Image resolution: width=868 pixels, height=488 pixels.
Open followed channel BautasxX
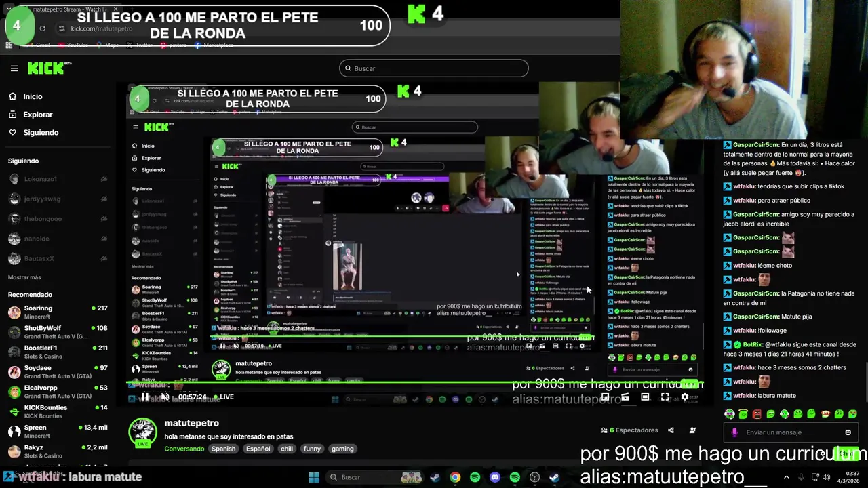coord(58,258)
